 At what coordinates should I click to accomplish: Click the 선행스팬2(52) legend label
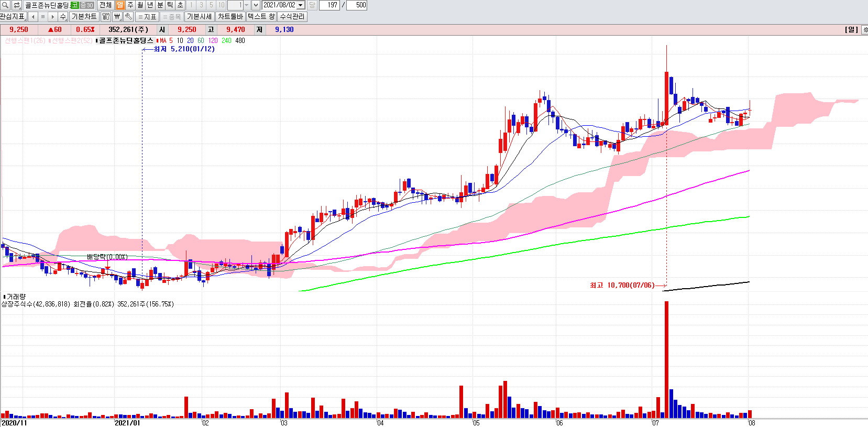[x=72, y=40]
